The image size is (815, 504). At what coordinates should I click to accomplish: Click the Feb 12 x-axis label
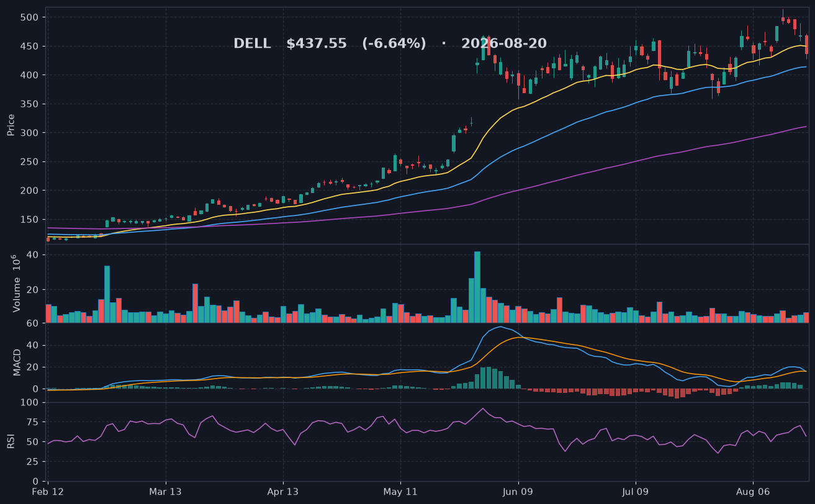[48, 492]
